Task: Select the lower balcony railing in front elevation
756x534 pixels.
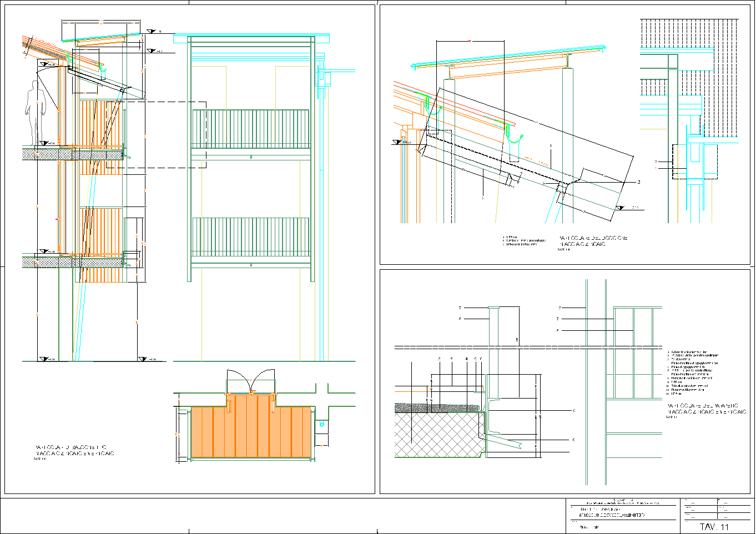Action: (x=250, y=237)
